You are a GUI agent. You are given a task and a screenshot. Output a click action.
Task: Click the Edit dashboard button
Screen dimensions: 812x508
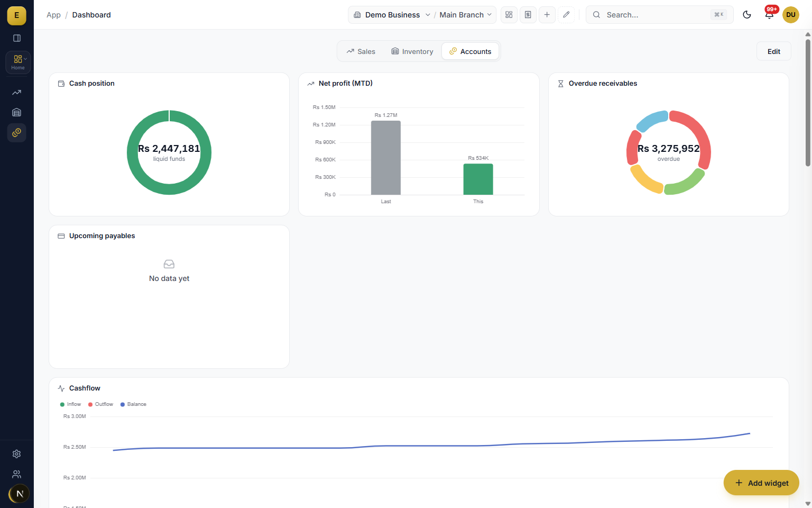pyautogui.click(x=774, y=51)
